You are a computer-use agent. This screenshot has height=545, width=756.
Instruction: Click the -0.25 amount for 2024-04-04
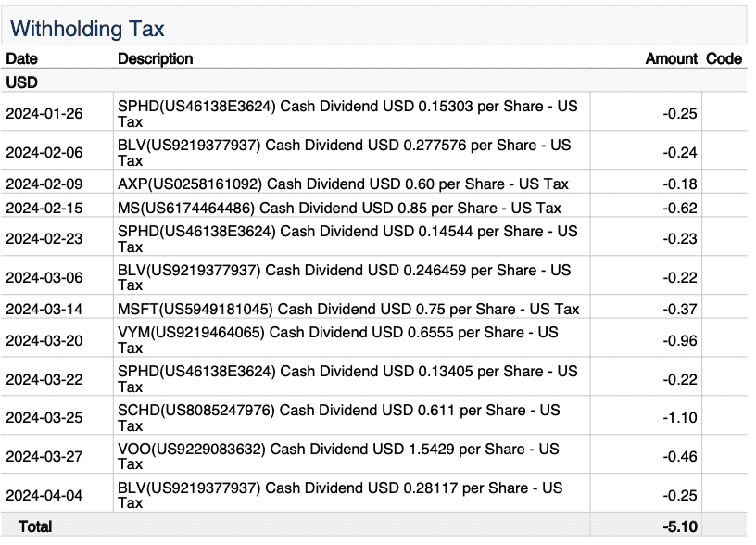pyautogui.click(x=680, y=495)
